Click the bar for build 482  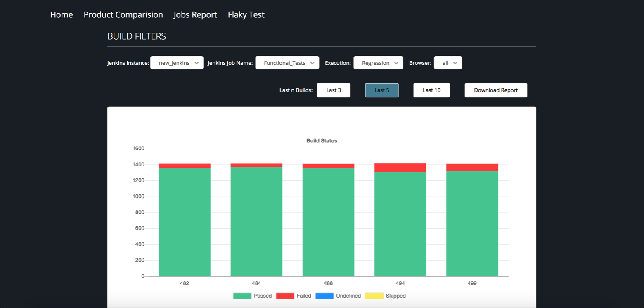(184, 219)
